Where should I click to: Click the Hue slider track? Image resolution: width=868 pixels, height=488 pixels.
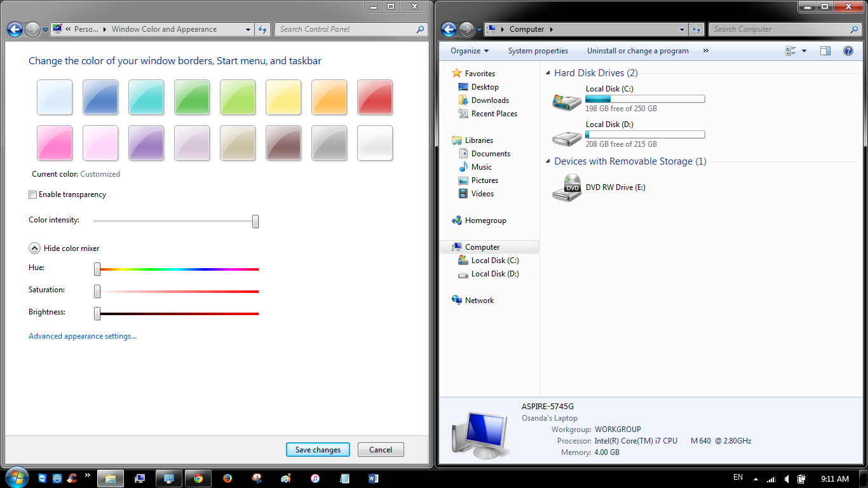(x=177, y=269)
